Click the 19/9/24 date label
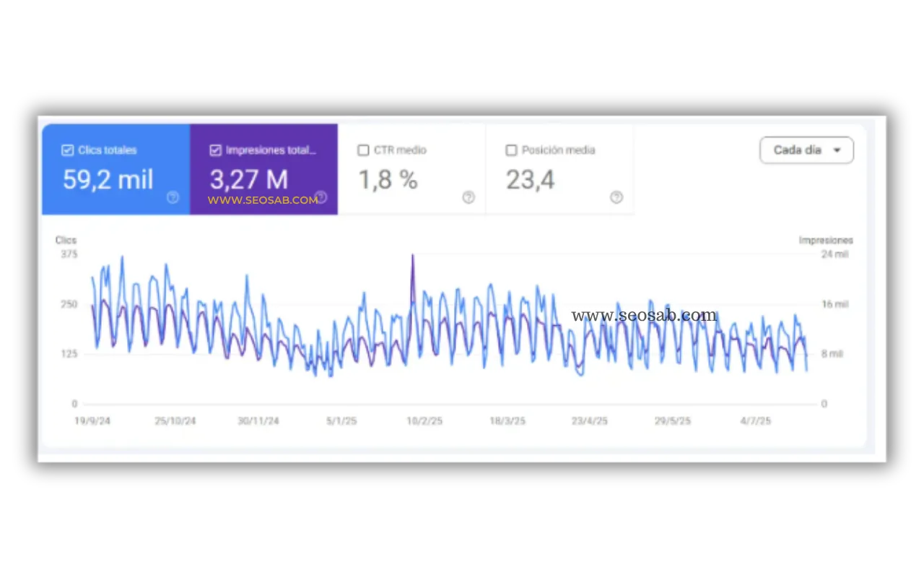The width and height of the screenshot is (924, 578). click(92, 421)
